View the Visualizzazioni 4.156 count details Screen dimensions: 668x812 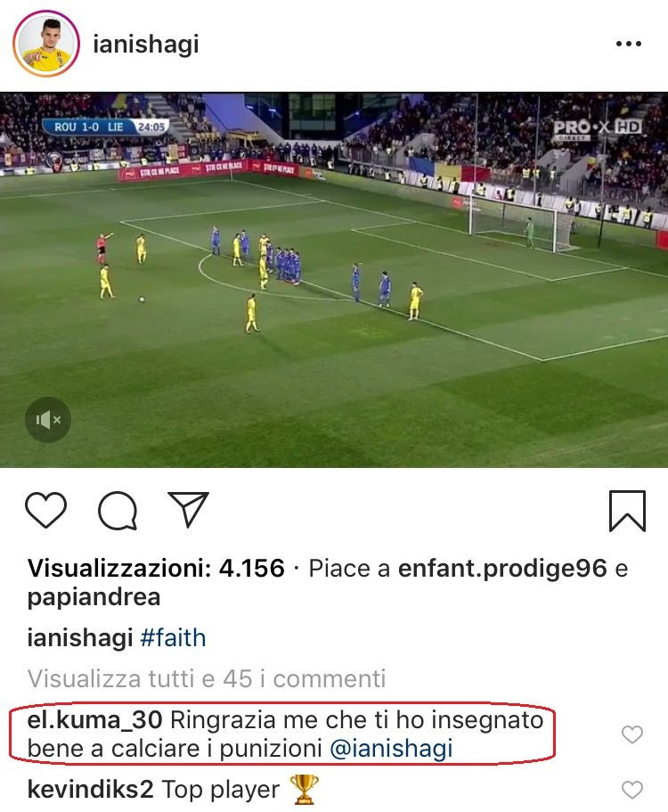pyautogui.click(x=156, y=569)
